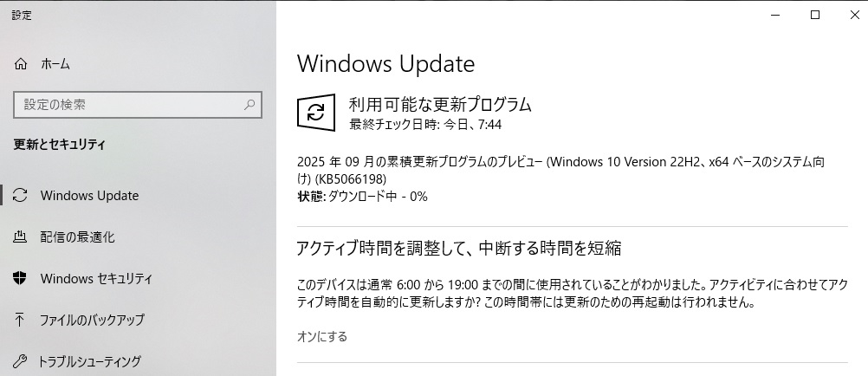
Task: Open the Windows セキュリティ page
Action: click(x=96, y=278)
